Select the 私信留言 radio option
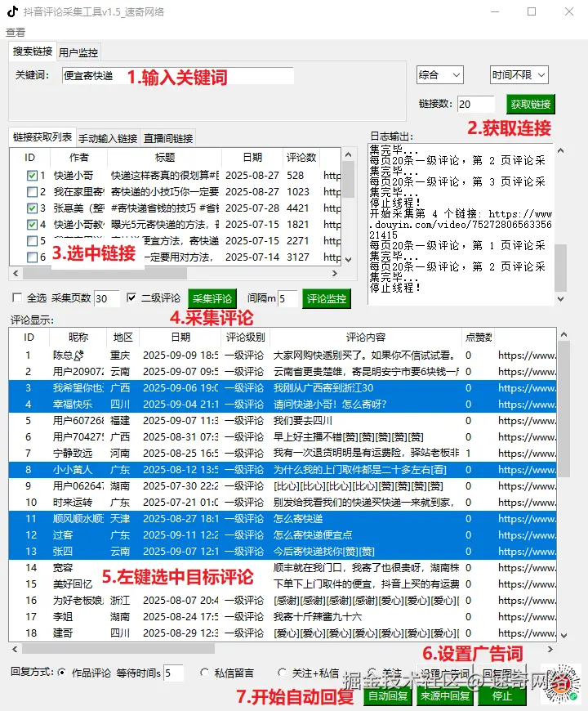 click(204, 673)
